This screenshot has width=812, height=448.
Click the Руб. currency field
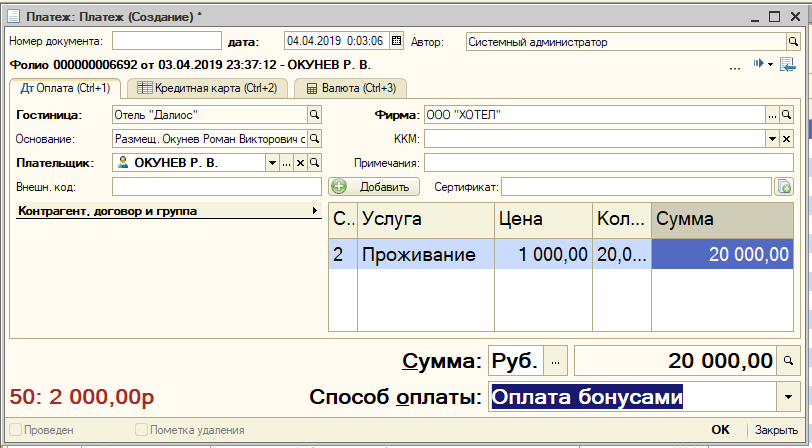[516, 361]
